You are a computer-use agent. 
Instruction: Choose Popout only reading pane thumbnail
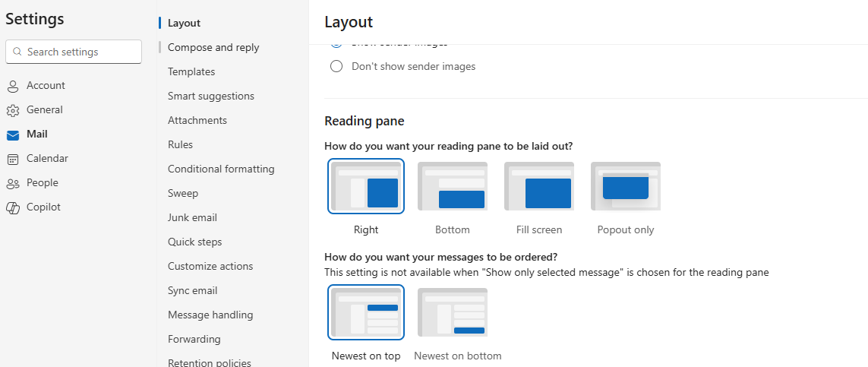point(626,186)
